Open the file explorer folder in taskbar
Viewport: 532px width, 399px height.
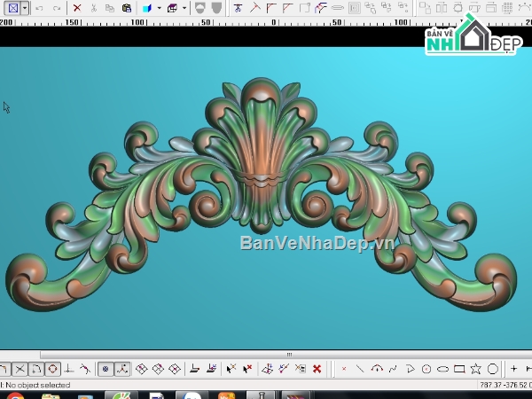point(51,396)
